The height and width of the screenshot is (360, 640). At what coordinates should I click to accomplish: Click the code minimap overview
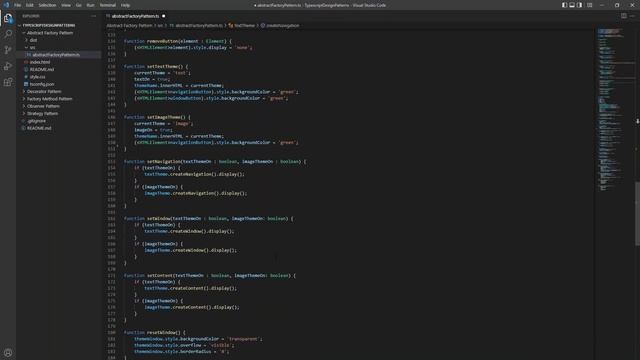click(x=614, y=110)
